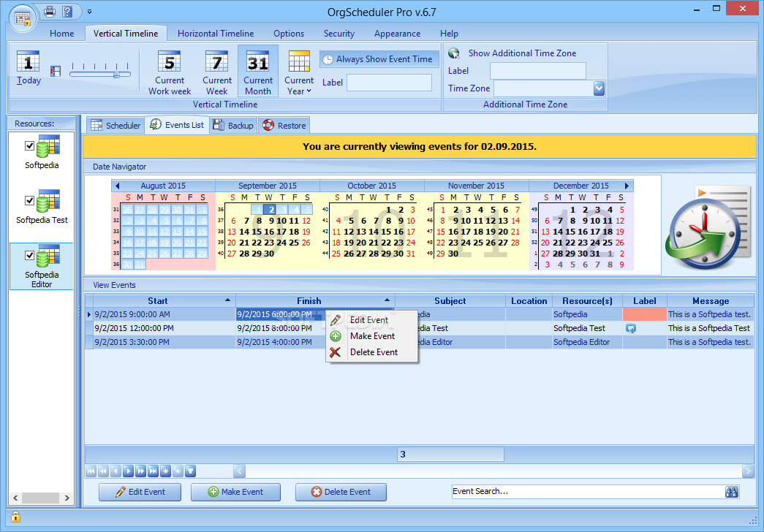Select the Current Month view
The width and height of the screenshot is (764, 532).
258,71
